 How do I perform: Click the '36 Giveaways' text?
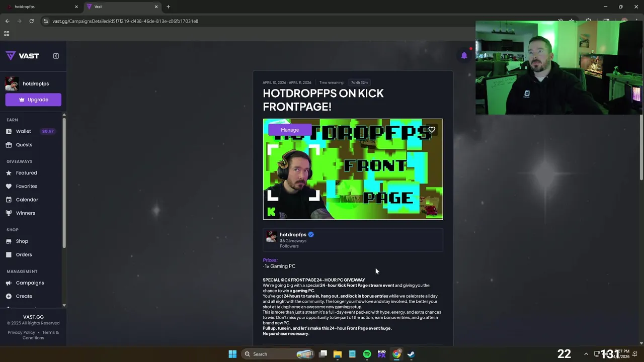pos(293,241)
